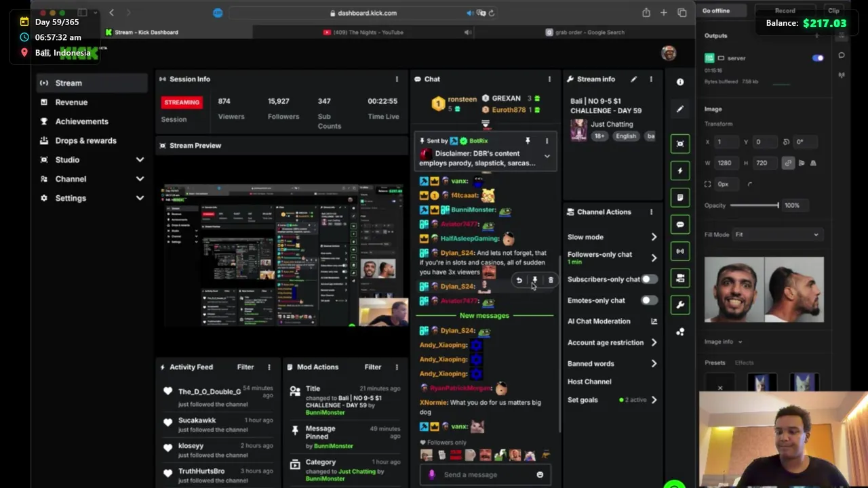Click the Send a message input field

[x=486, y=475]
